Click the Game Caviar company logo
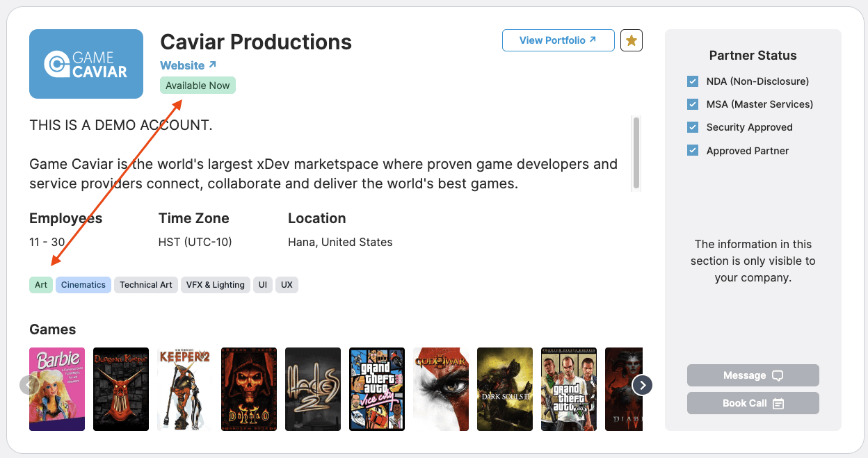Viewport: 868px width, 458px height. [x=86, y=64]
